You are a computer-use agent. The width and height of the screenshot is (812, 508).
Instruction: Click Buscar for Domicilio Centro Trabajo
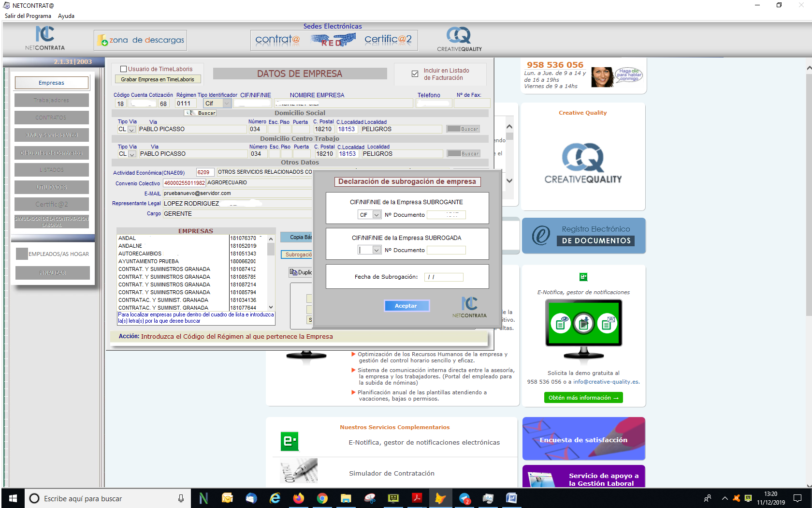pos(463,154)
